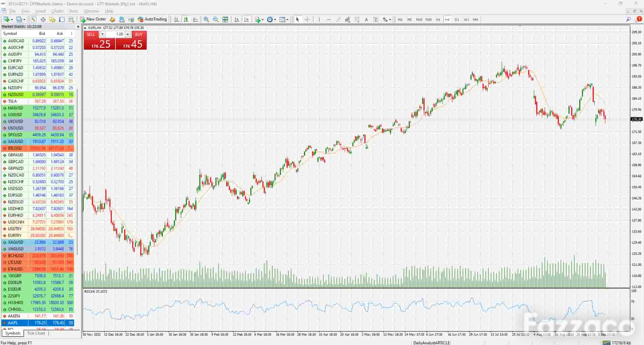This screenshot has height=345, width=644.
Task: Select the Text Label tool
Action: (x=376, y=19)
